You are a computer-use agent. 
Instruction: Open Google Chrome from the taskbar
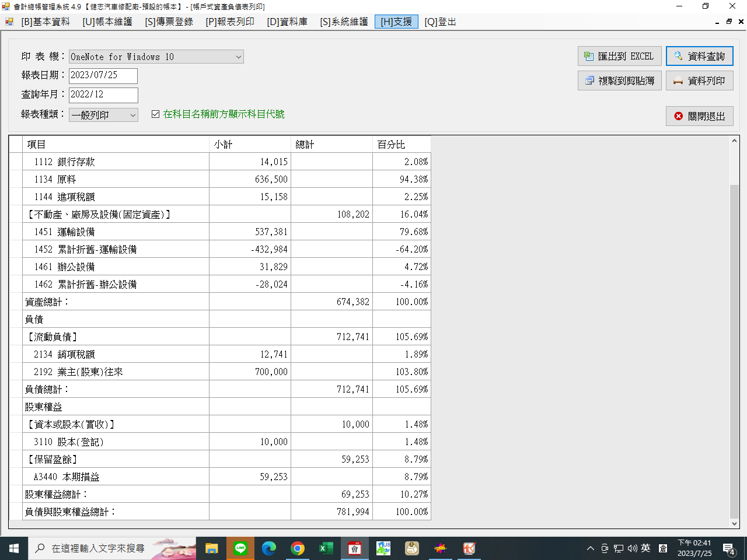tap(298, 548)
